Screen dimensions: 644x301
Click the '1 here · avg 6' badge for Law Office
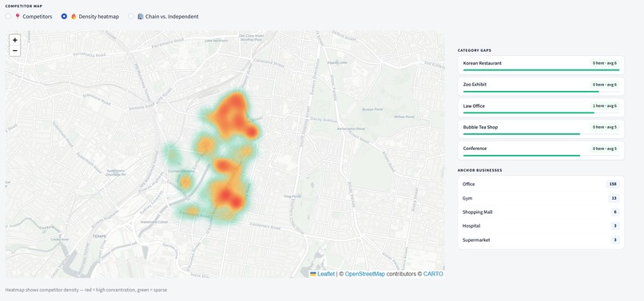[x=605, y=106]
